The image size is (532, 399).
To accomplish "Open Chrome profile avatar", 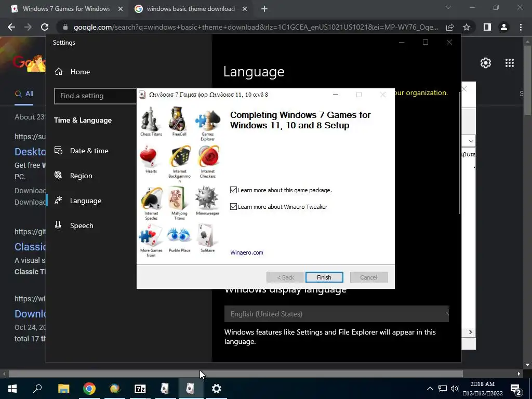I will point(504,27).
